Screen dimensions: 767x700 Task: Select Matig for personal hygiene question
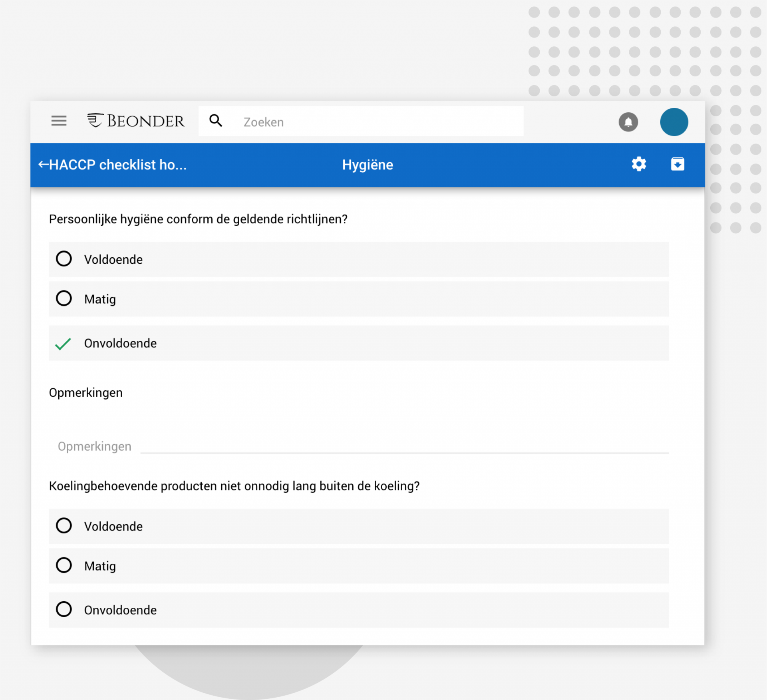(64, 298)
